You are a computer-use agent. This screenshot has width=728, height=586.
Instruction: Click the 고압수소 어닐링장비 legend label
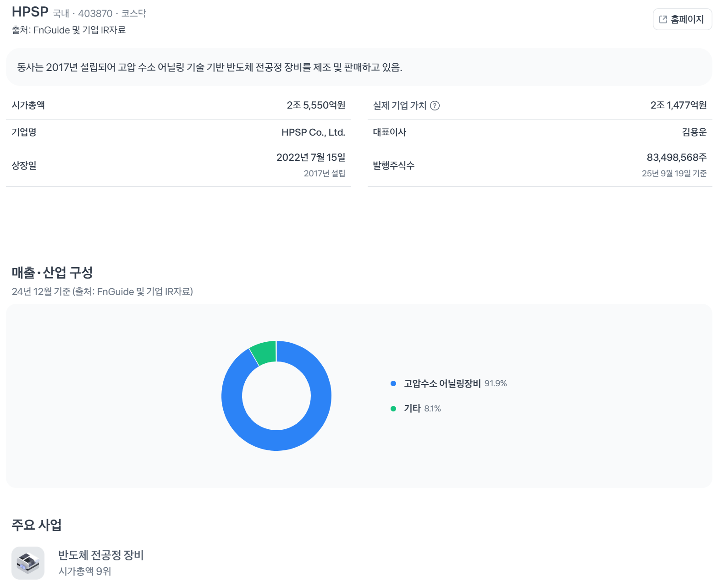point(442,383)
